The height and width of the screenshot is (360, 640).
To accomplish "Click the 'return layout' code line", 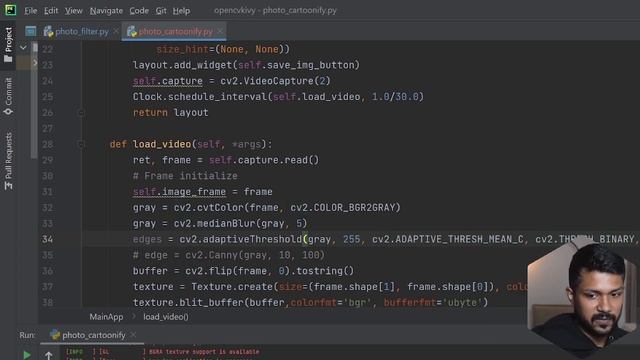I will (x=170, y=113).
